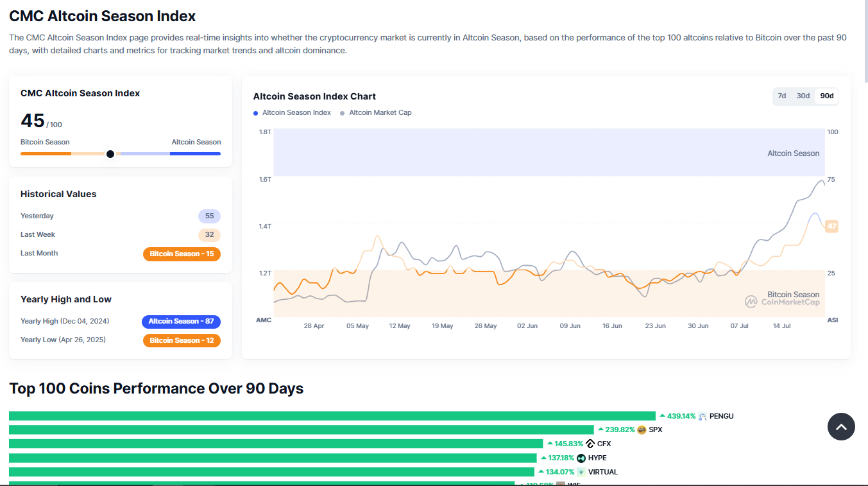Select the 90d chart range tab
The width and height of the screenshot is (868, 486).
(x=827, y=96)
